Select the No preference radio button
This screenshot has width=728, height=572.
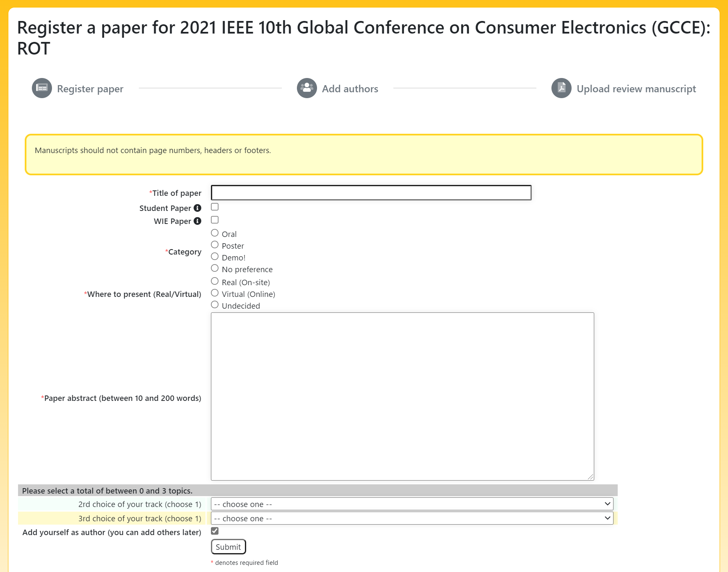tap(215, 268)
